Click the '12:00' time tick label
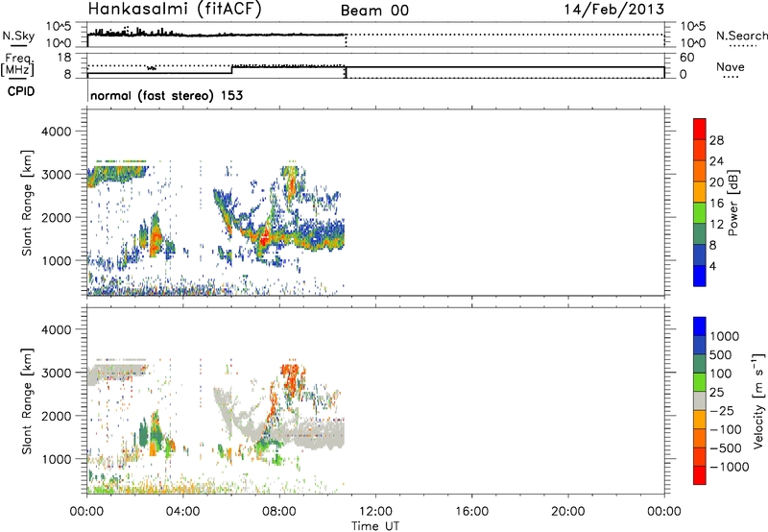768x532 pixels. (375, 512)
